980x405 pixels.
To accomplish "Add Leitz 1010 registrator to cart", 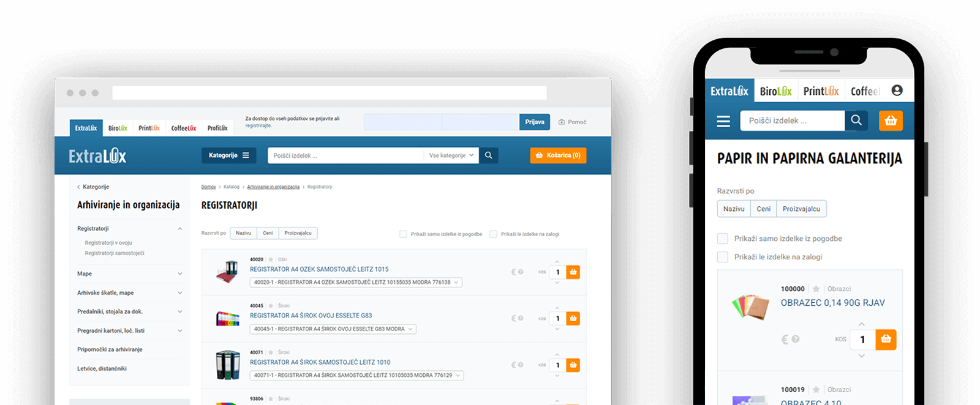I will click(x=573, y=365).
